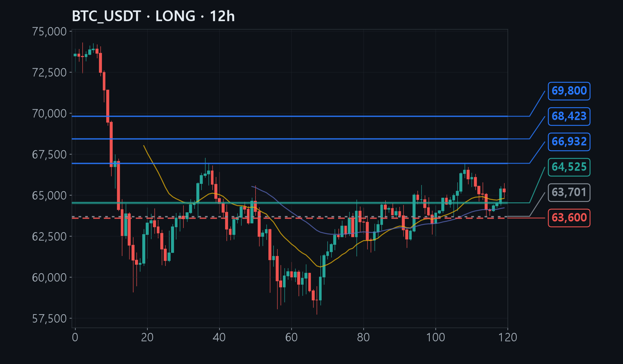Click the x-axis tick label 120
Screen dimensions: 623x364
[x=508, y=338]
